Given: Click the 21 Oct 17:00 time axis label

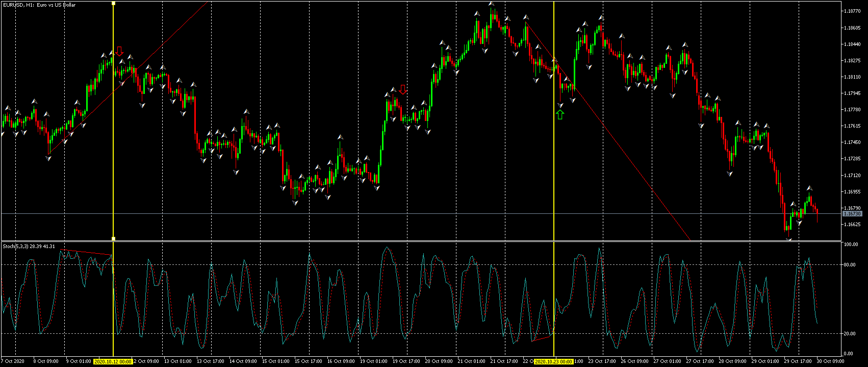Looking at the screenshot, I should click(504, 361).
